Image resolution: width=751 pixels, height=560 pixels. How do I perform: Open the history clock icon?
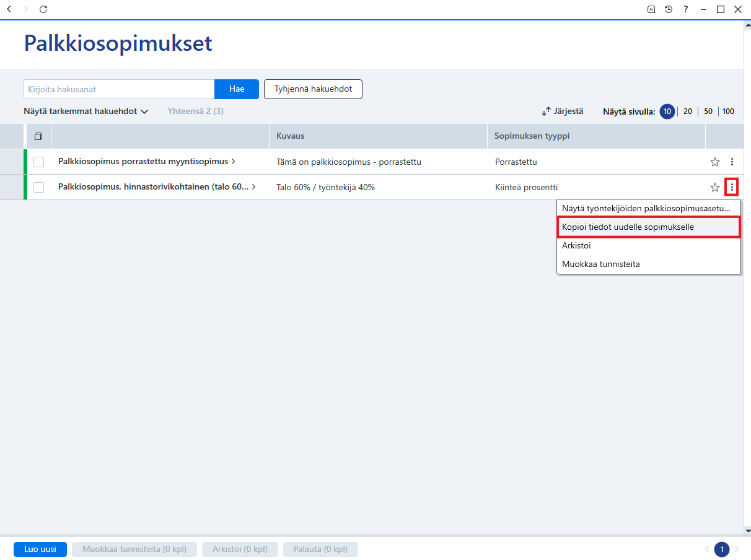pyautogui.click(x=669, y=9)
